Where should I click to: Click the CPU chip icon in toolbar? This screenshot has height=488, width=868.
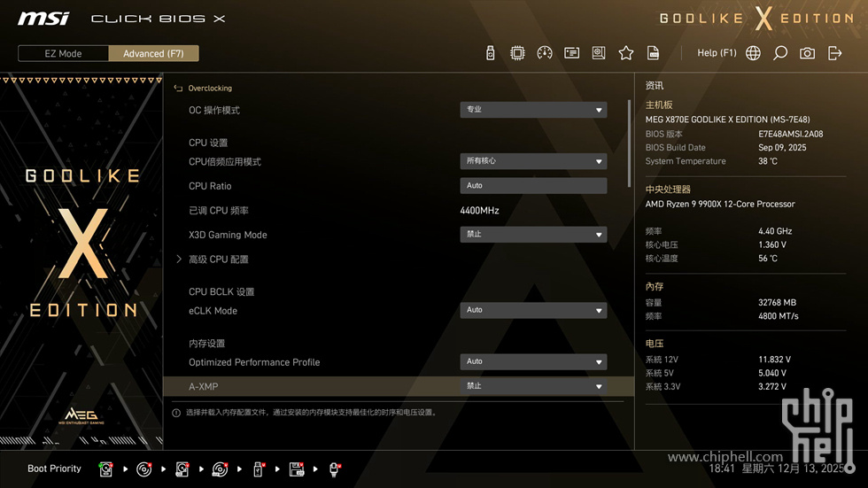517,53
